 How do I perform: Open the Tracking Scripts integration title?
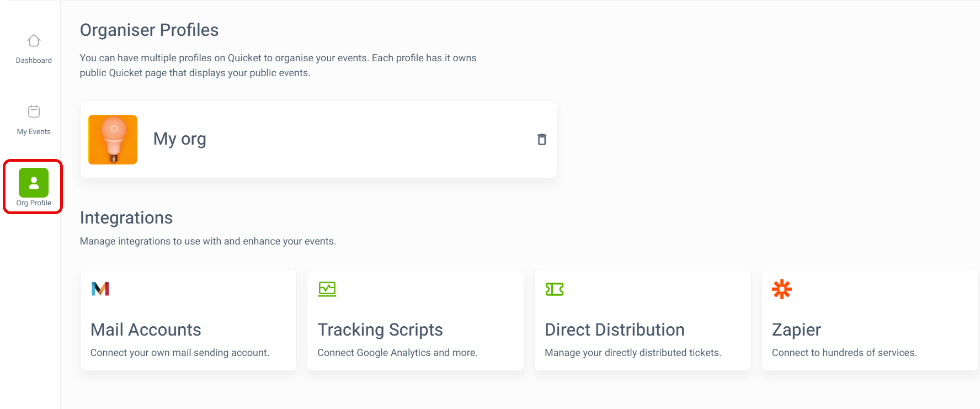(380, 330)
